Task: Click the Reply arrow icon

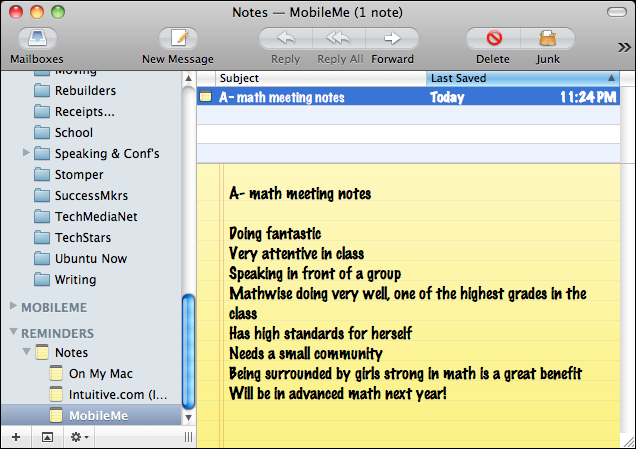Action: [286, 39]
